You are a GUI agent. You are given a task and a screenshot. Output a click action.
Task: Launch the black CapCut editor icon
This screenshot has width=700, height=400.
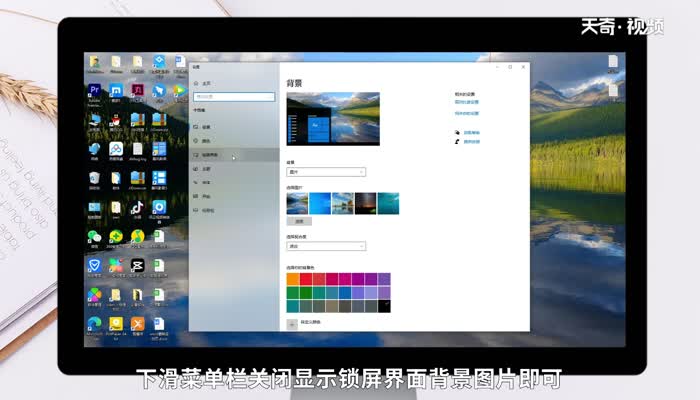click(x=137, y=266)
